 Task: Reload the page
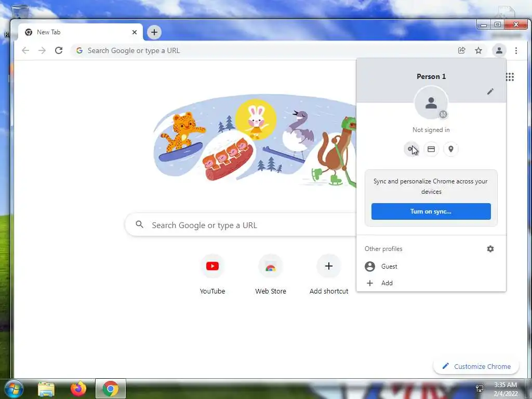point(59,50)
